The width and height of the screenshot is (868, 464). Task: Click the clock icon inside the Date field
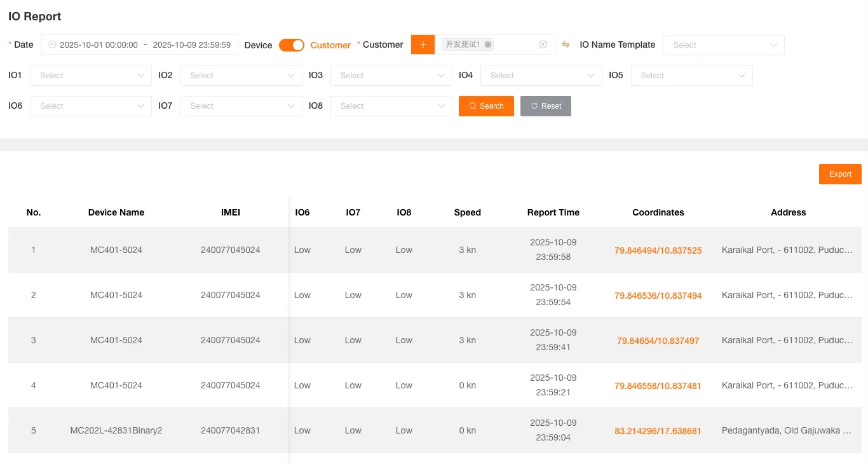51,44
